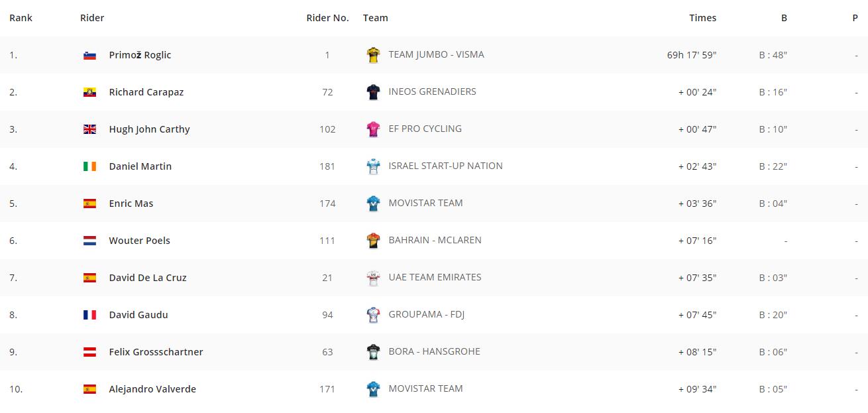The width and height of the screenshot is (868, 413).
Task: Click the Bora-Hansgrohe jersey icon
Action: [373, 352]
